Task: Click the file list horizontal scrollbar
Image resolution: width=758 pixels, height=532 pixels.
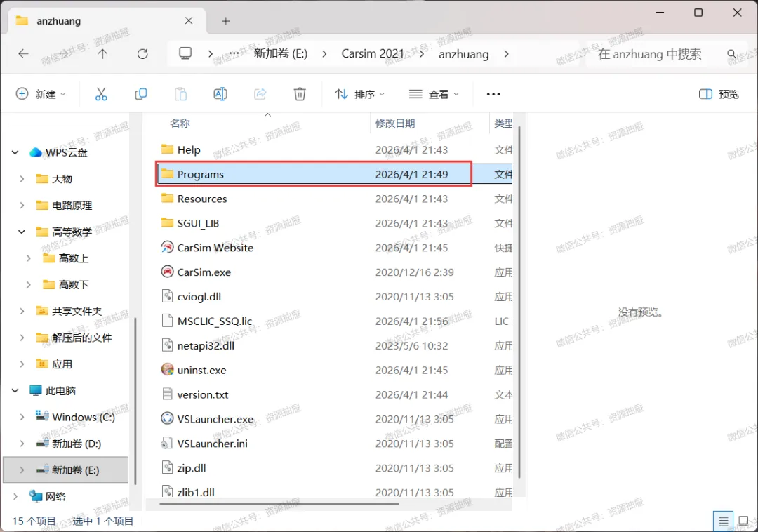Action: pyautogui.click(x=279, y=503)
